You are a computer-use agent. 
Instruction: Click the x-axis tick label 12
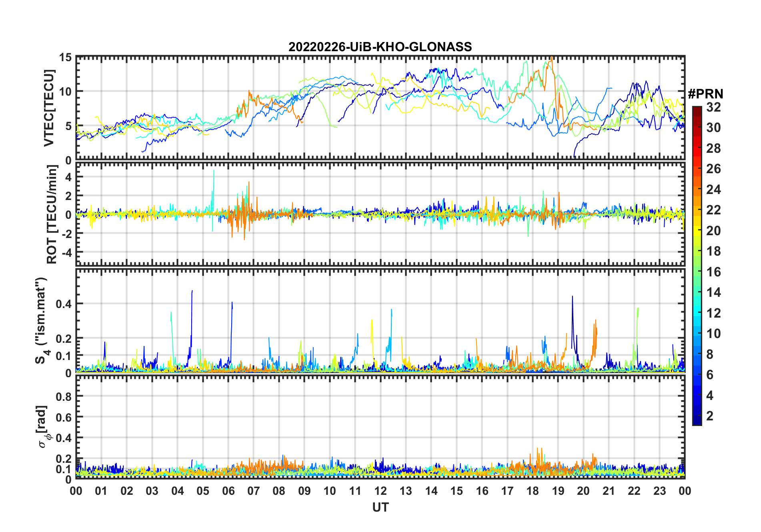coord(380,491)
